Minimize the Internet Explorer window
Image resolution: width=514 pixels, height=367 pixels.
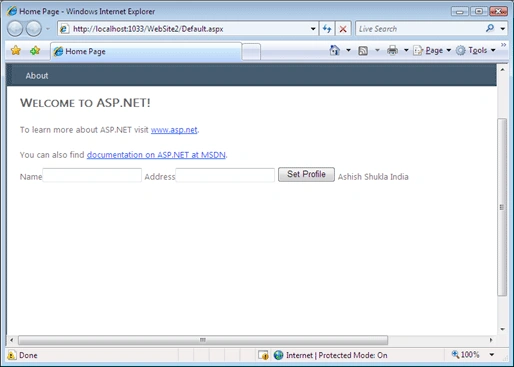coord(460,12)
